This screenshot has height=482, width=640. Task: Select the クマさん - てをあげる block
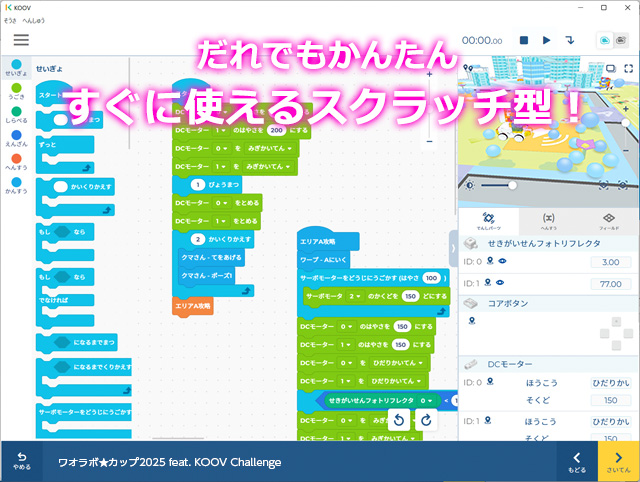[x=211, y=258]
